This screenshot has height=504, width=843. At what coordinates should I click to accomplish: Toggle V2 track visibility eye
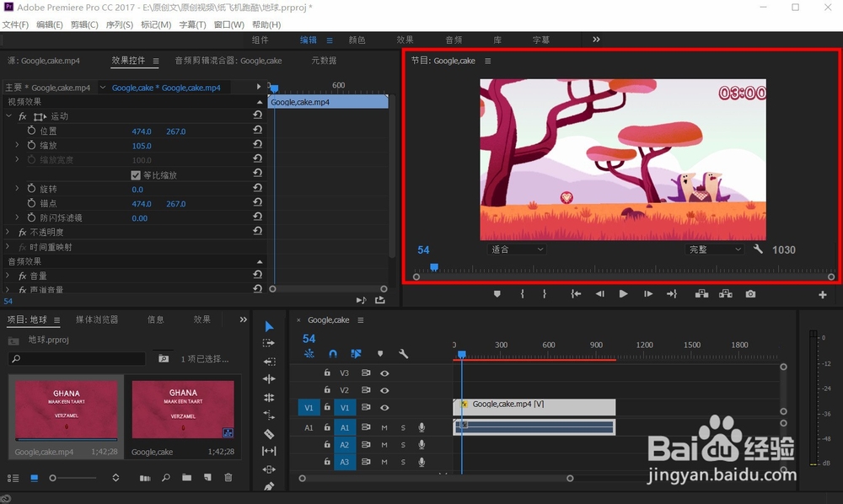click(384, 390)
